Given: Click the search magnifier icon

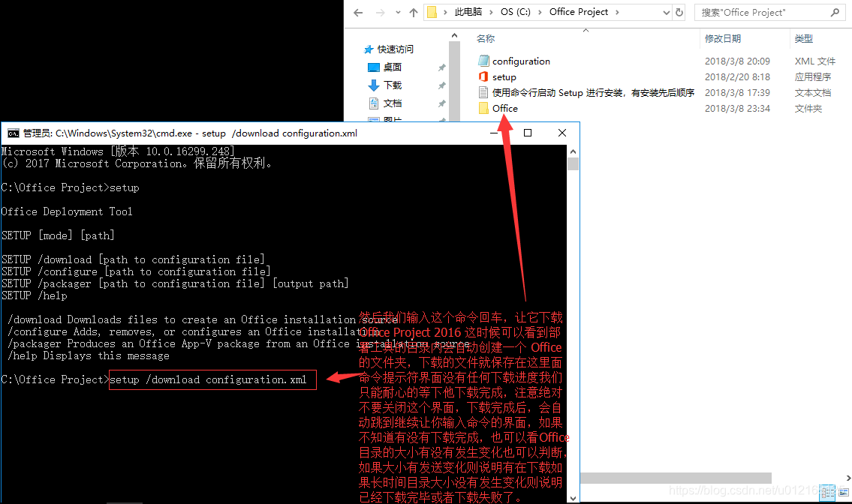Looking at the screenshot, I should (x=835, y=12).
